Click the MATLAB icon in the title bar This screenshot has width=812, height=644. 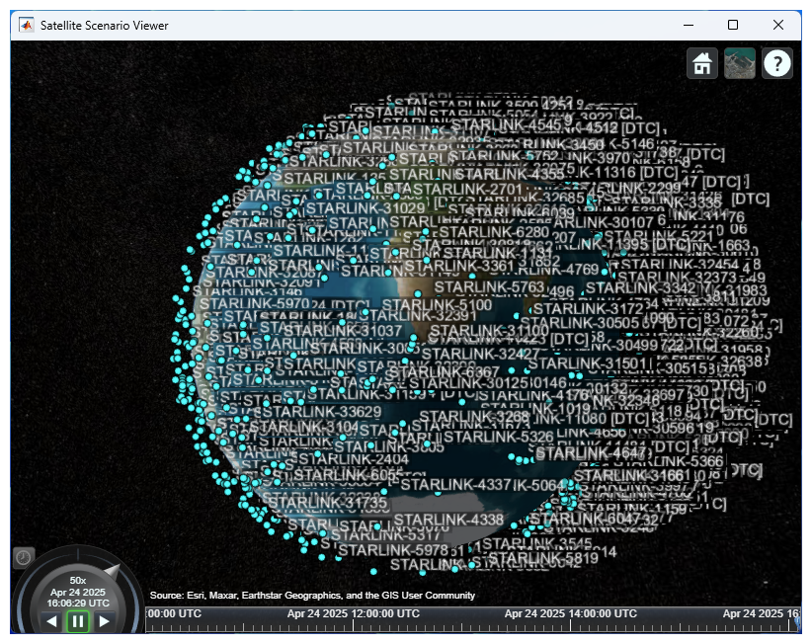pos(27,25)
